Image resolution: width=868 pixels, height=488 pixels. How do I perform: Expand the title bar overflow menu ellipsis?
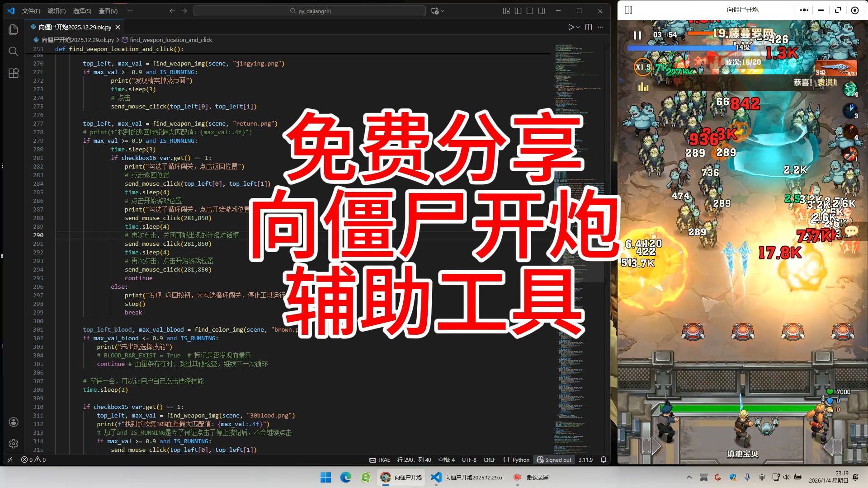130,11
